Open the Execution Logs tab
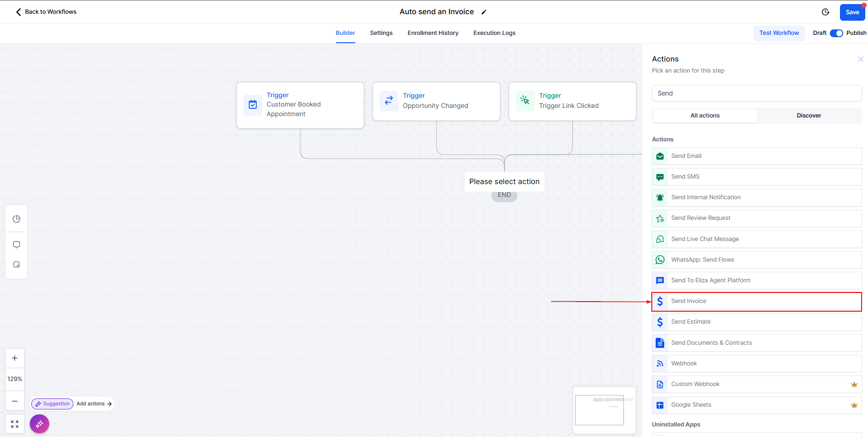Image resolution: width=868 pixels, height=437 pixels. tap(494, 33)
